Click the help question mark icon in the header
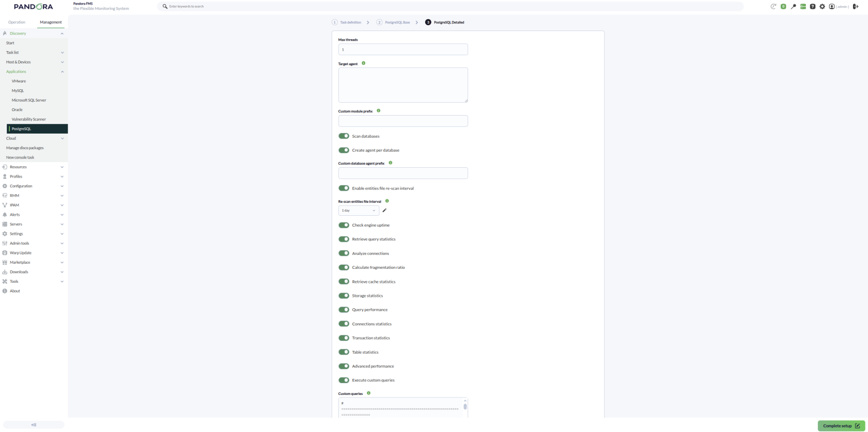868x432 pixels. [813, 7]
